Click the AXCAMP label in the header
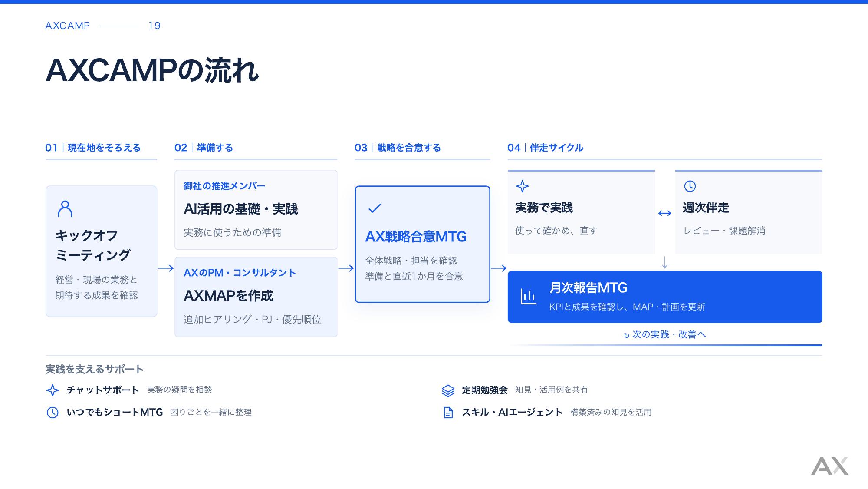 tap(68, 26)
